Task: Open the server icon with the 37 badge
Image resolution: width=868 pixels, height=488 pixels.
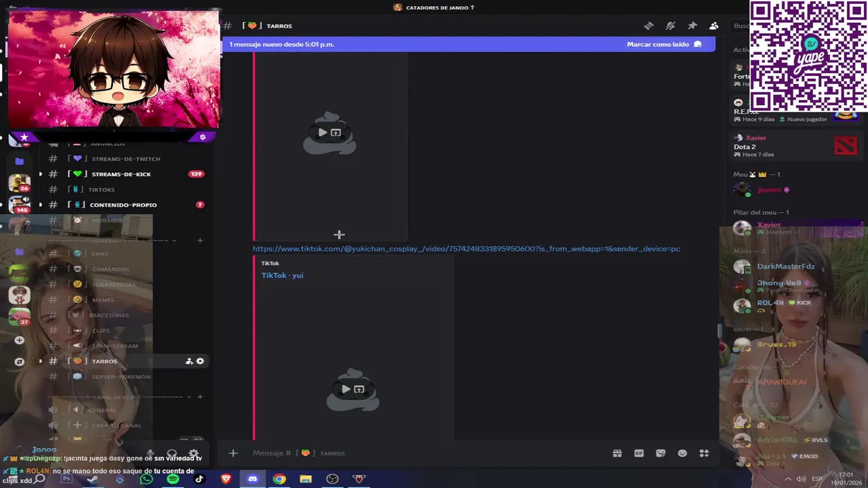Action: 19,317
